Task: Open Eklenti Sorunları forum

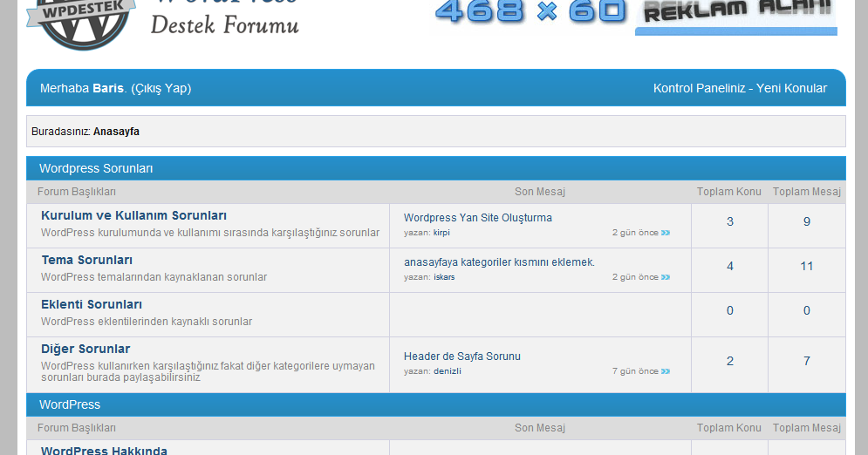Action: tap(92, 304)
